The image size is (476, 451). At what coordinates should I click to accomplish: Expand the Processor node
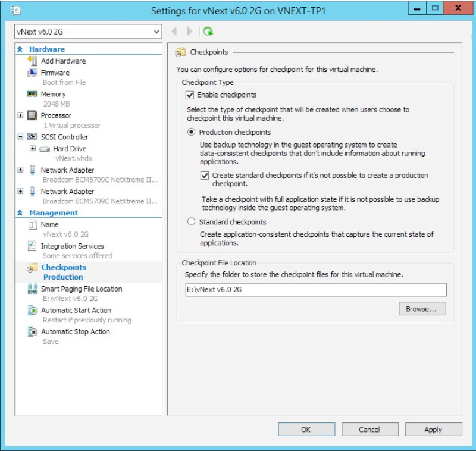[20, 115]
